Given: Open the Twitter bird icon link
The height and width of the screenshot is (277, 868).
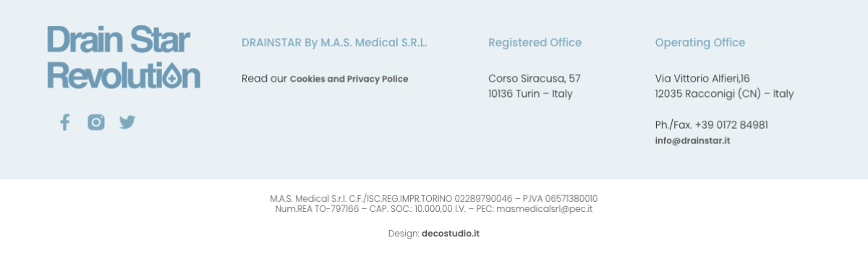Looking at the screenshot, I should [127, 122].
